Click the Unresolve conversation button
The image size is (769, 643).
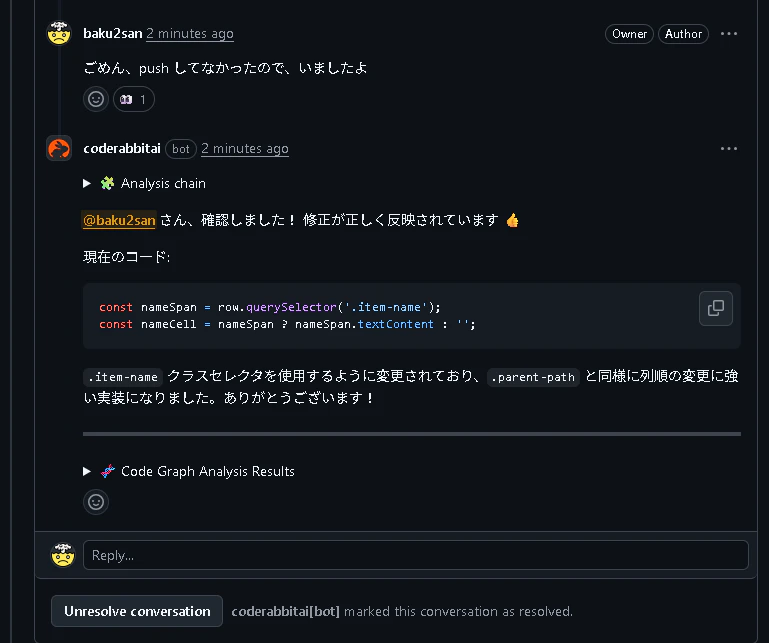[137, 611]
